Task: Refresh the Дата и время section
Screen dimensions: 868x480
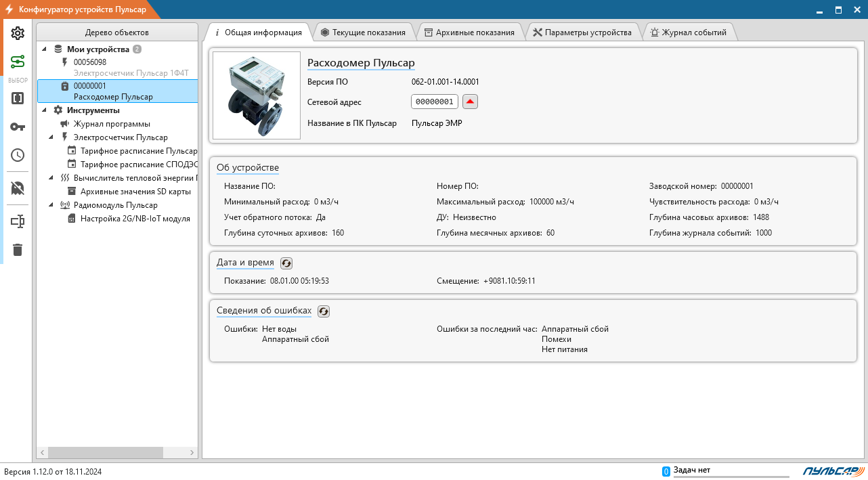Action: (286, 263)
